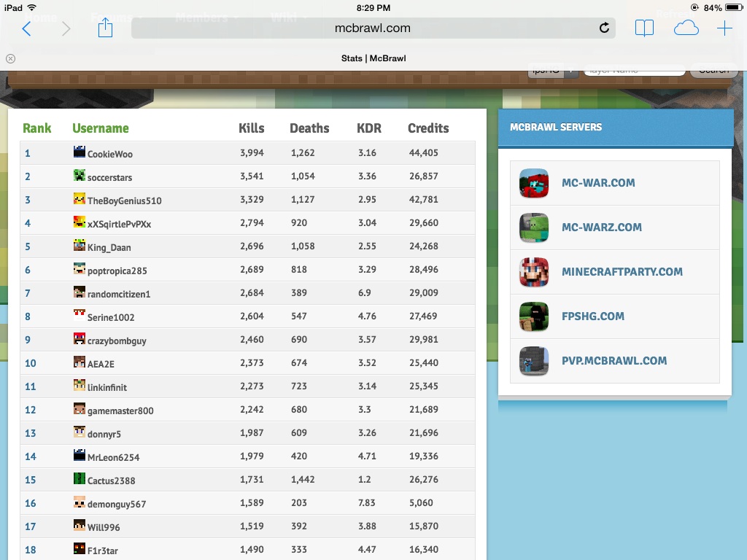Open a new tab with plus icon
This screenshot has height=560, width=747.
tap(724, 28)
